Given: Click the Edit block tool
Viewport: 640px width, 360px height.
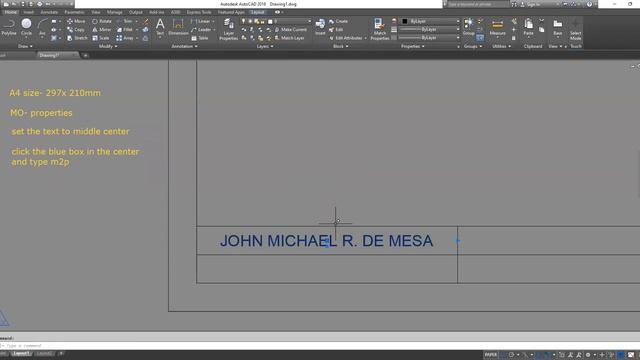Looking at the screenshot, I should point(336,30).
